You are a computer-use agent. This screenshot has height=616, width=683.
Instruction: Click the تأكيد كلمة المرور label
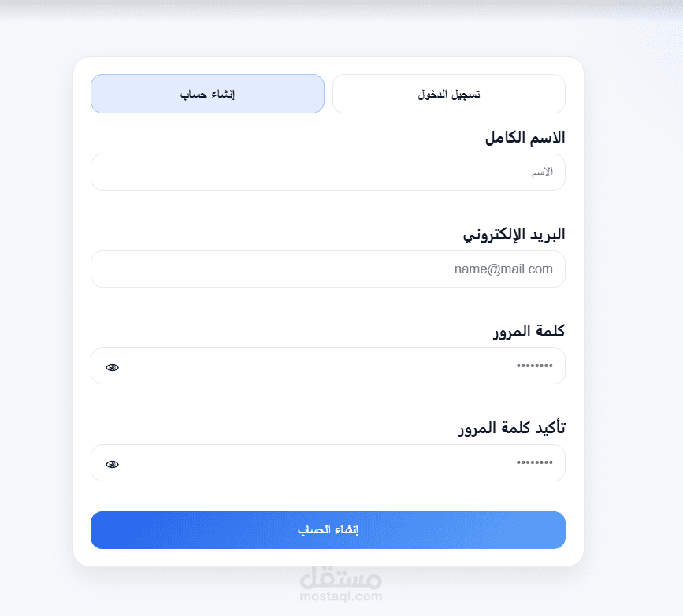512,429
